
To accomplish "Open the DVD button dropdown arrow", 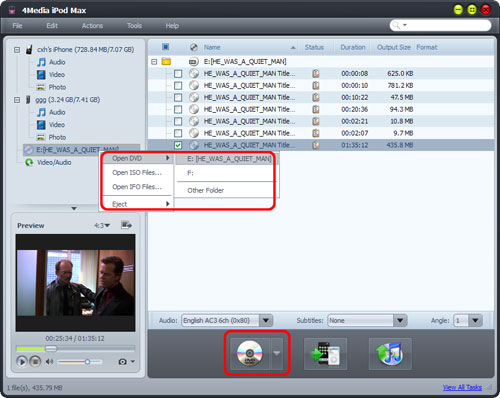I will coord(277,353).
